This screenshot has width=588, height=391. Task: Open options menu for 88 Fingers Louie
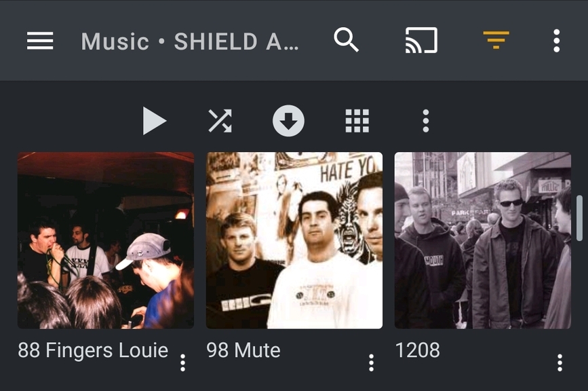[x=182, y=363]
